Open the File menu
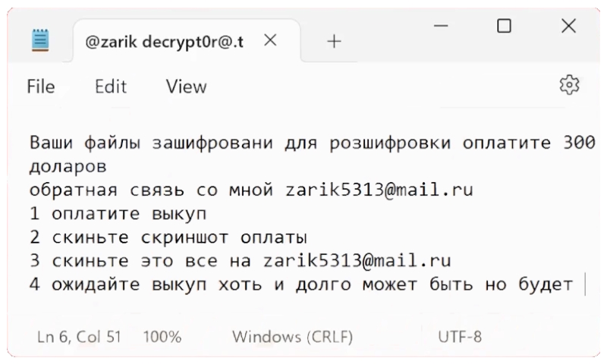 pyautogui.click(x=41, y=87)
